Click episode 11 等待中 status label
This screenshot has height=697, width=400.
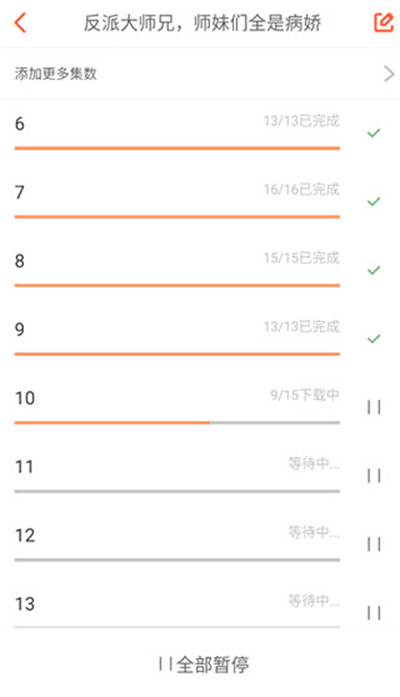pyautogui.click(x=314, y=464)
